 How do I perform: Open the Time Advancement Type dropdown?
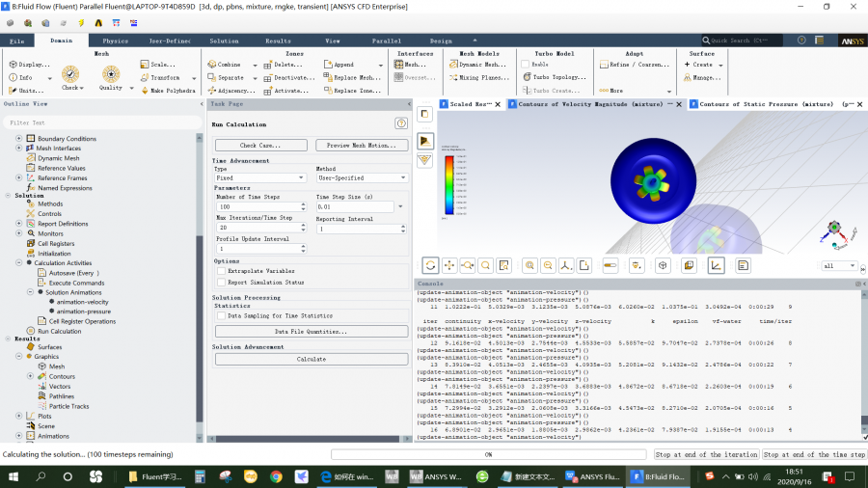pyautogui.click(x=260, y=178)
